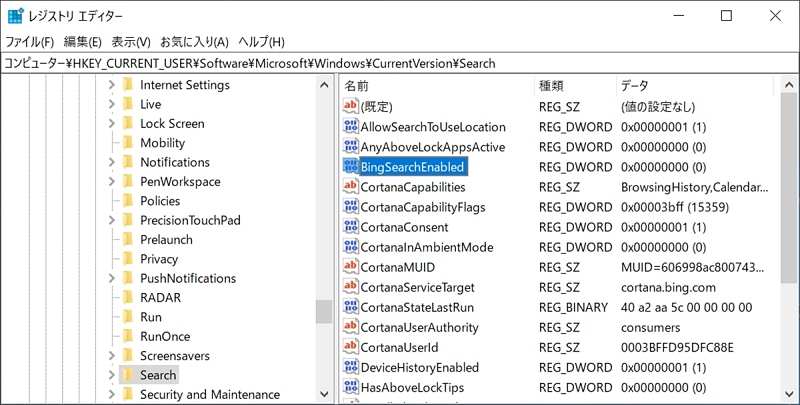This screenshot has width=800, height=405.
Task: Open the 編集(E) menu
Action: click(83, 42)
